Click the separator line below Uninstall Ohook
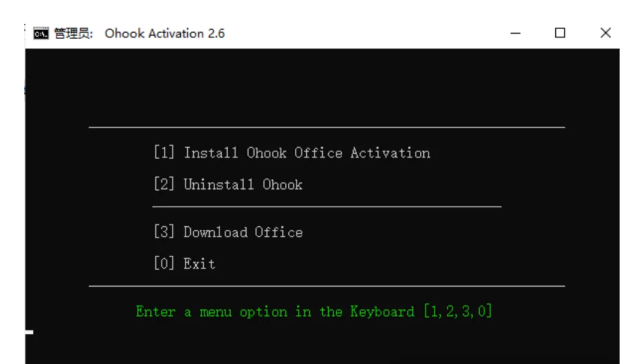Screen dimensions: 642x364 coord(326,207)
